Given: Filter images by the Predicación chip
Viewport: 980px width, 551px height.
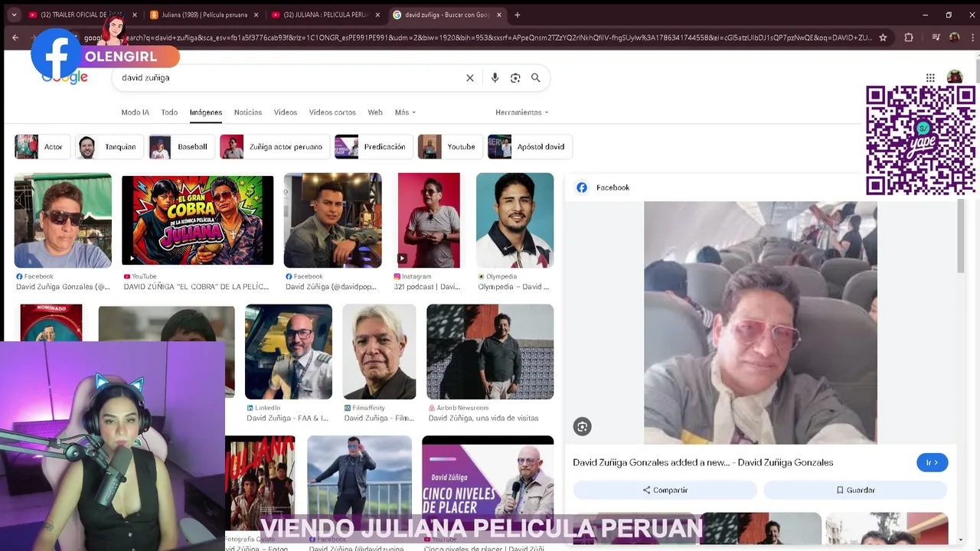Looking at the screenshot, I should click(x=374, y=147).
